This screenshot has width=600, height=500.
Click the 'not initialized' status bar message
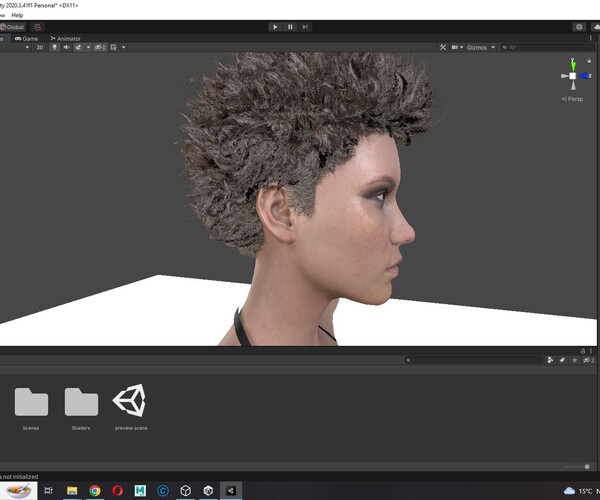coord(19,477)
